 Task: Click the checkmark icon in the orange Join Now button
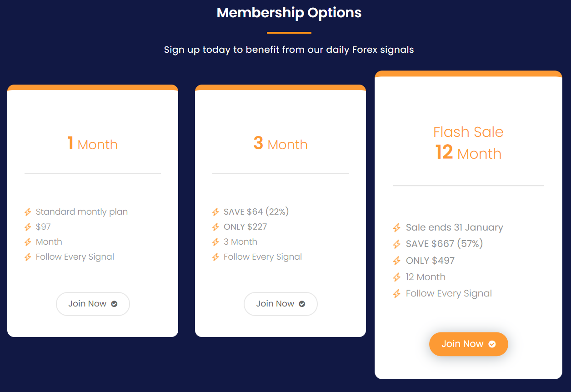492,344
